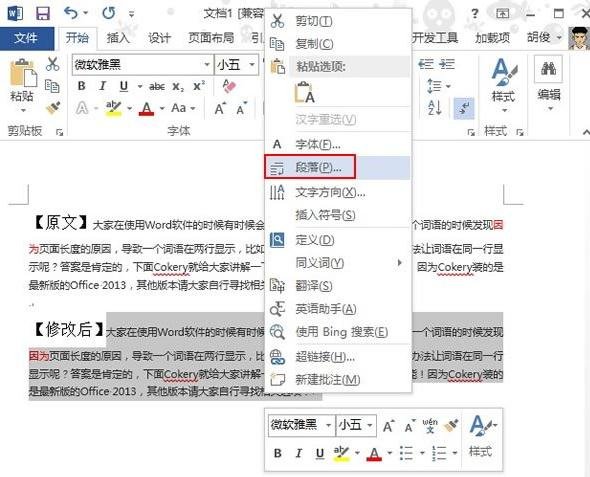Choose 剪切(T) from context menu
The height and width of the screenshot is (477, 590).
click(339, 21)
